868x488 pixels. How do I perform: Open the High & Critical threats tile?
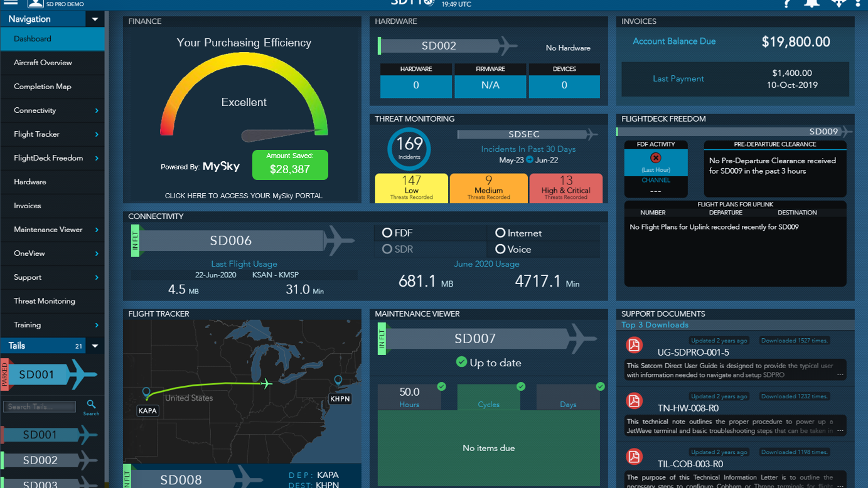coord(565,188)
